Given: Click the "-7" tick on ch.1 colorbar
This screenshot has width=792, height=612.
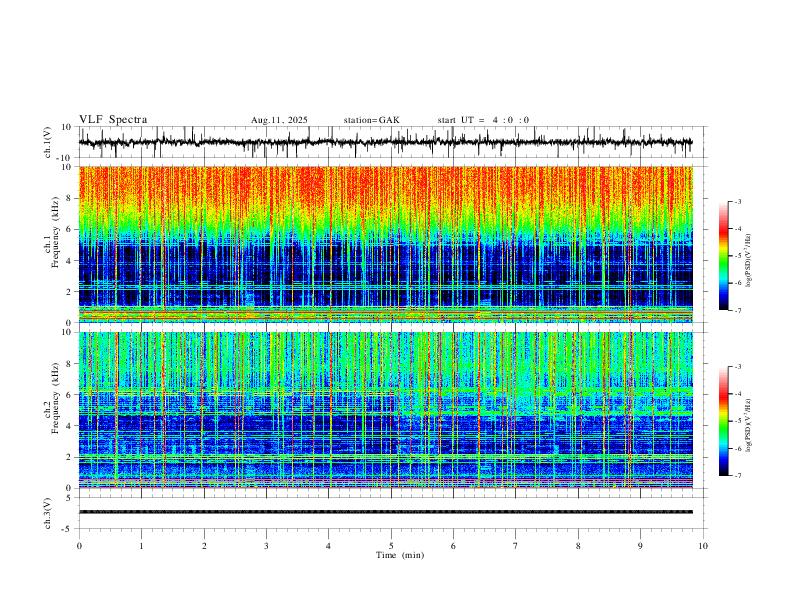Looking at the screenshot, I should 737,310.
